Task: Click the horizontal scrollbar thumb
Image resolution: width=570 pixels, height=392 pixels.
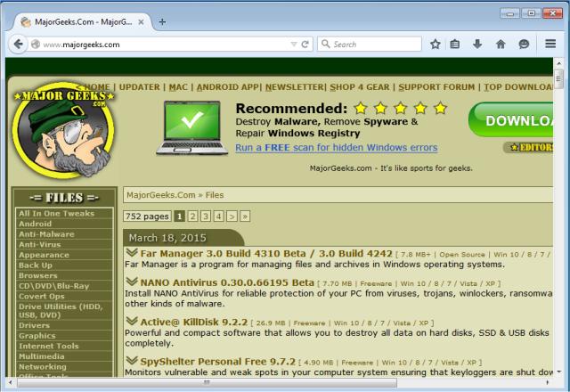Action: pyautogui.click(x=207, y=382)
